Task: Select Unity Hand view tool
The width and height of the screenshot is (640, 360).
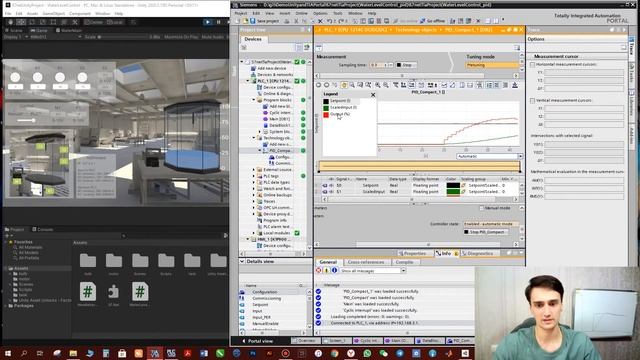Action: [x=10, y=22]
